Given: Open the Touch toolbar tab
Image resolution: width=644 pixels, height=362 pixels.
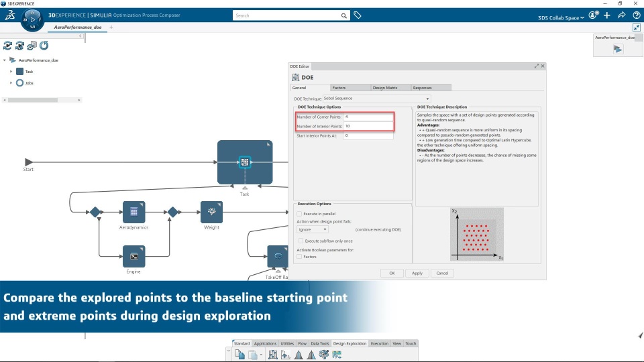Looking at the screenshot, I should [x=411, y=343].
